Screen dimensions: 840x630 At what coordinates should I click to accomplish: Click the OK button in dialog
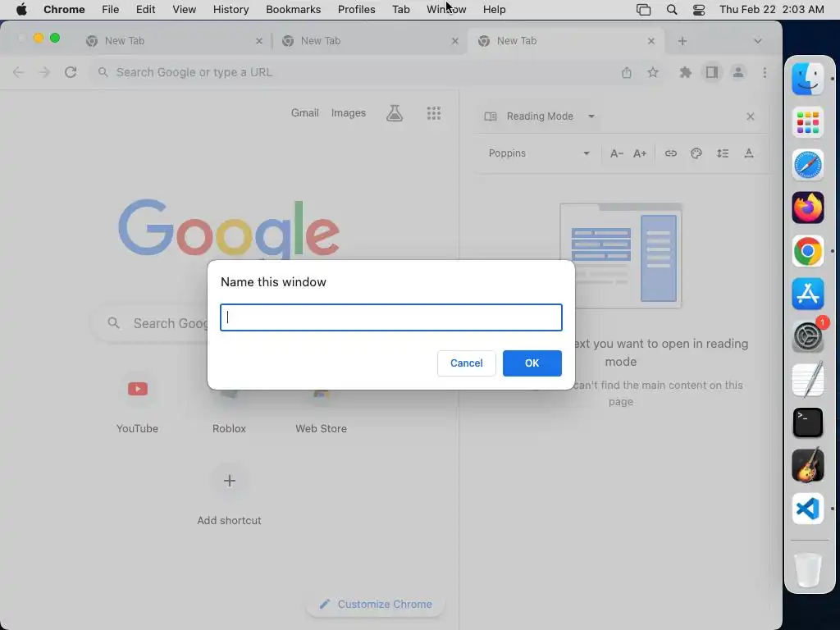(x=532, y=363)
